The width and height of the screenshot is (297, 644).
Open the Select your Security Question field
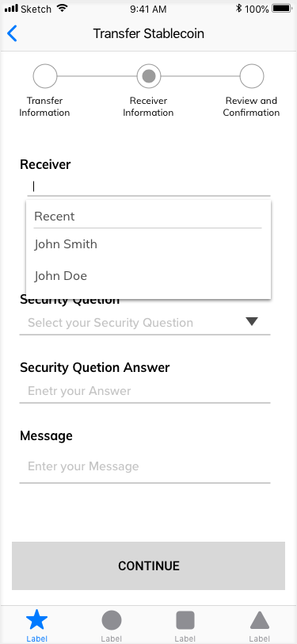coord(145,323)
